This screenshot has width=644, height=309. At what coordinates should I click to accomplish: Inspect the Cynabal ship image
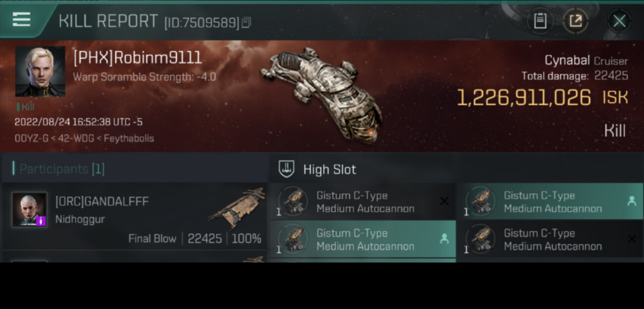click(322, 94)
